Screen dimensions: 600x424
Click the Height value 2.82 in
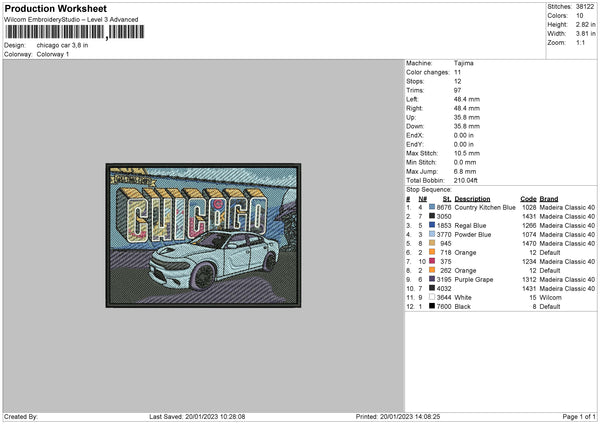point(585,24)
